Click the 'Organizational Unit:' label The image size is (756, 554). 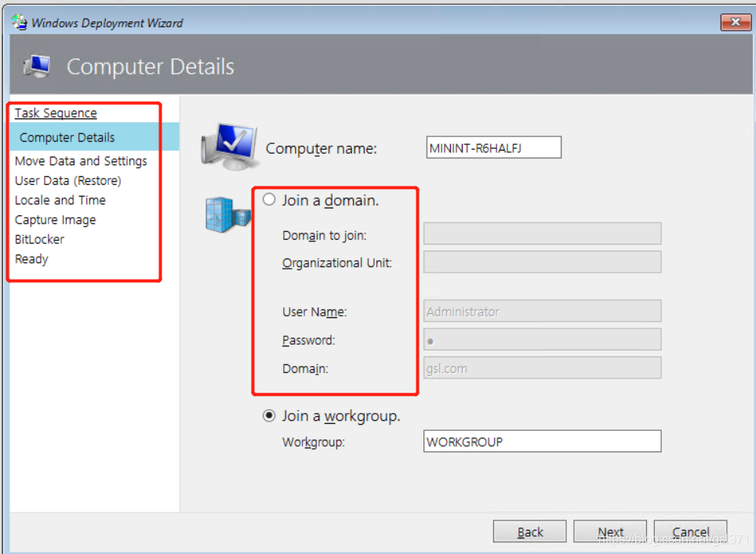click(x=337, y=263)
